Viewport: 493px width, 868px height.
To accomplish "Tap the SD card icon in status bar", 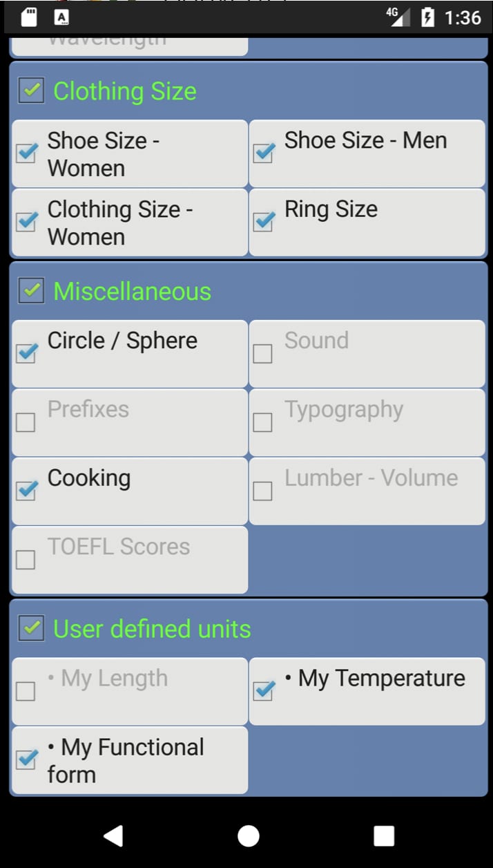I will click(28, 18).
